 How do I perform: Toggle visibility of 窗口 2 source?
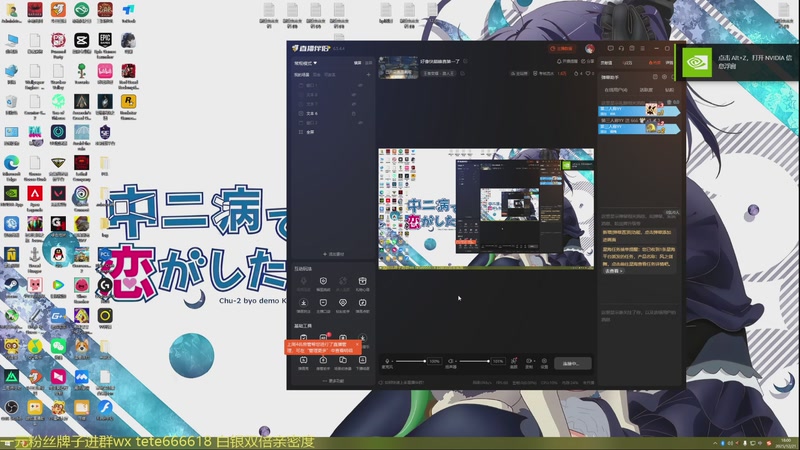360,122
